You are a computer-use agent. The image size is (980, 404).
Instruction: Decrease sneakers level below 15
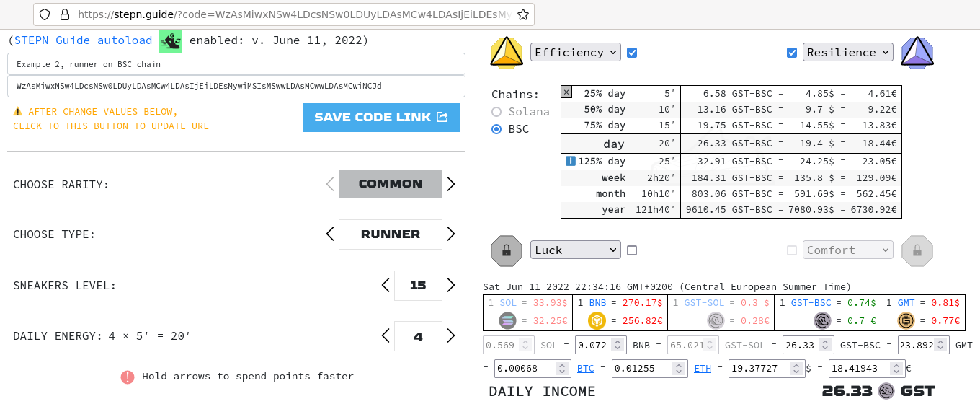click(x=386, y=285)
